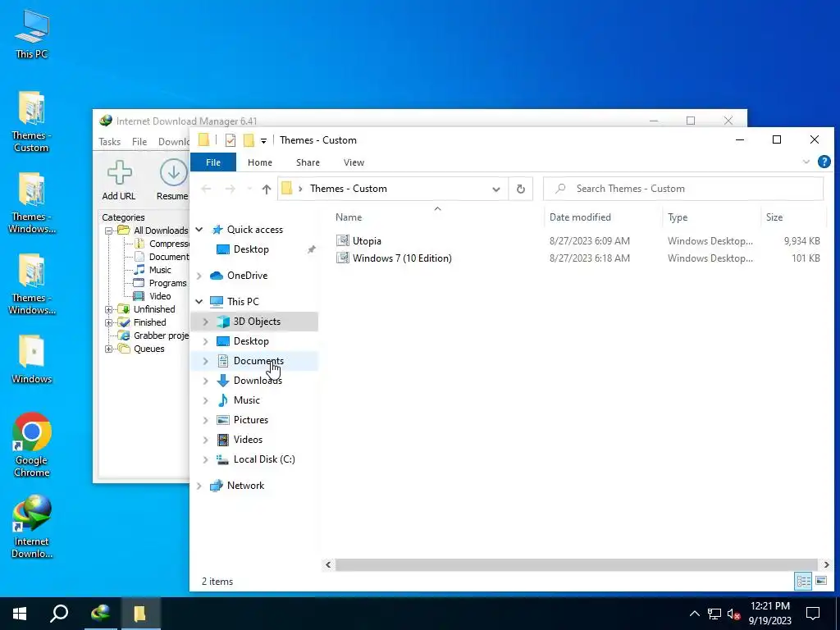Select the Utopia theme file
Viewport: 840px width, 630px height.
pos(367,241)
